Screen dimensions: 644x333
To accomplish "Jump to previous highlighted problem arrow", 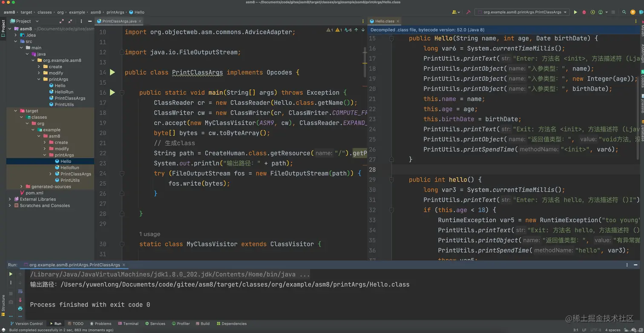I will coord(357,30).
